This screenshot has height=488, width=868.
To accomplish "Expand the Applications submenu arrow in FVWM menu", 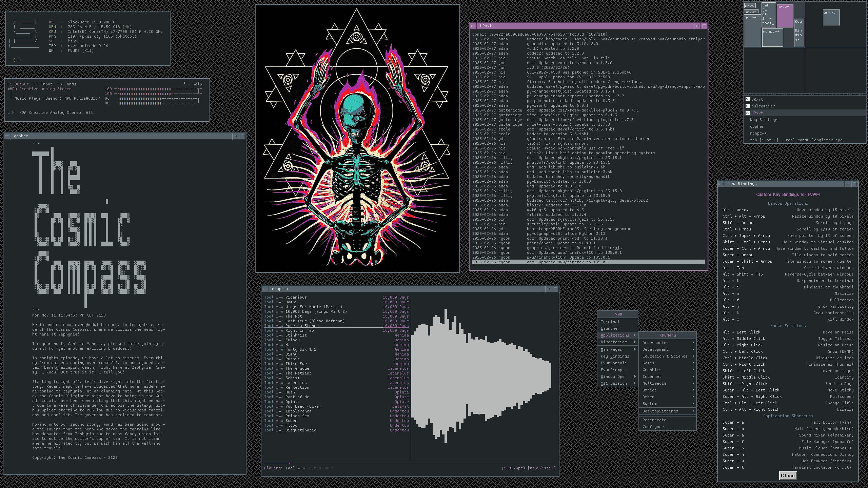I will pos(635,335).
